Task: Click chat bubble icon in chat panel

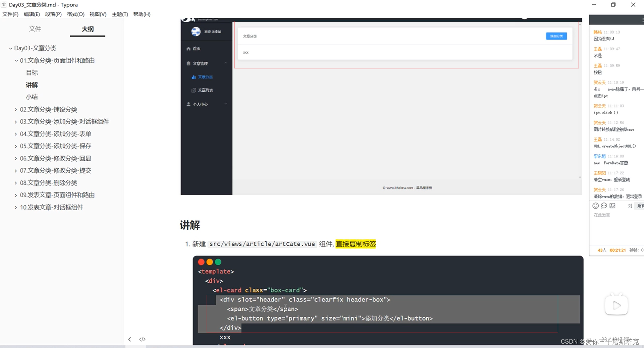Action: pos(604,206)
